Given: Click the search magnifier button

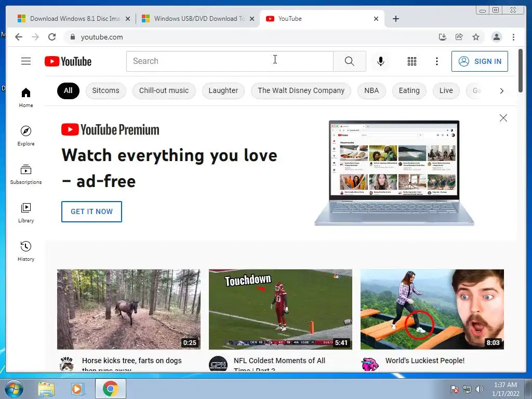Looking at the screenshot, I should click(x=349, y=61).
